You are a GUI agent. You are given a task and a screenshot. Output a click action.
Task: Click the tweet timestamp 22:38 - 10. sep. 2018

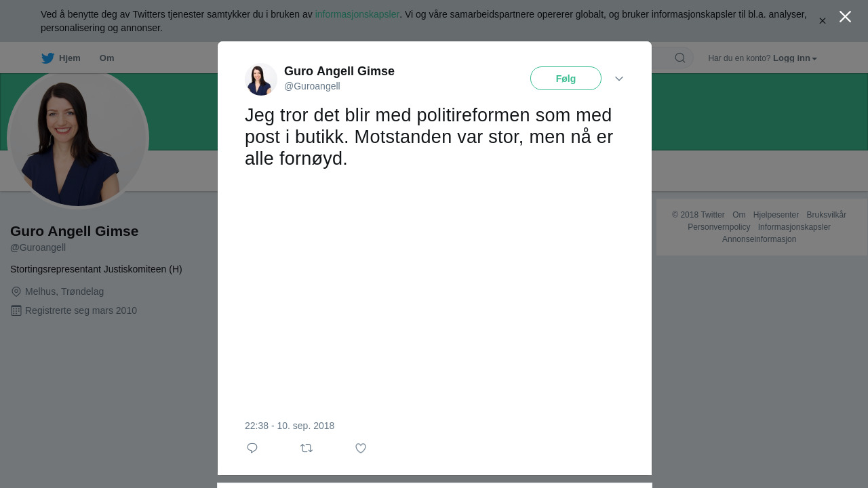(x=290, y=426)
